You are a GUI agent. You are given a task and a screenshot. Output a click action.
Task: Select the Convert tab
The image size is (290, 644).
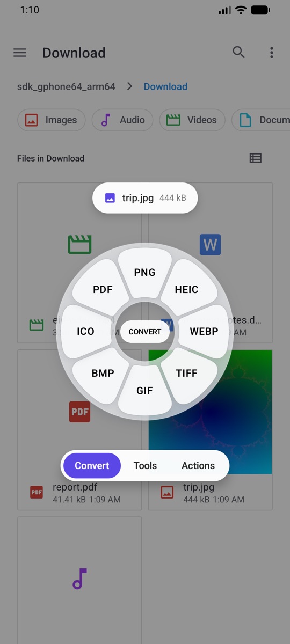(92, 465)
